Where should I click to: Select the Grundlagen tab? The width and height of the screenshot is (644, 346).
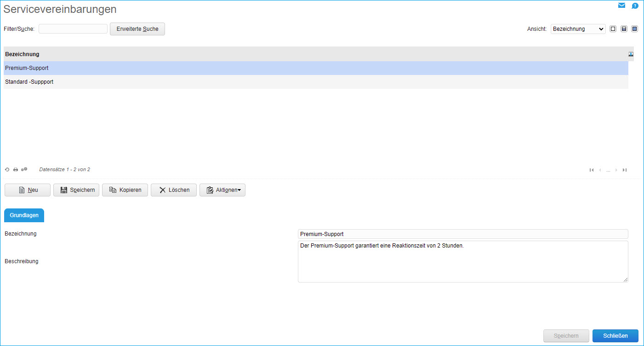(24, 215)
